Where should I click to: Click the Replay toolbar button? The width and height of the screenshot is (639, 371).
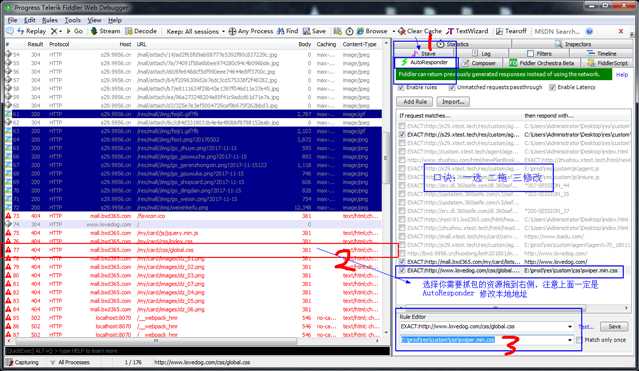(32, 31)
